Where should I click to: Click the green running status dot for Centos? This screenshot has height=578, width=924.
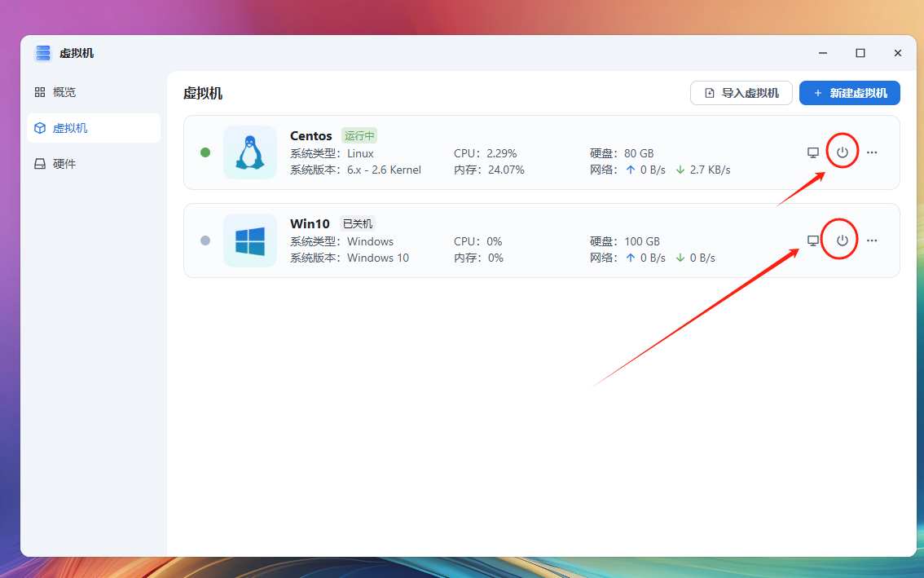tap(205, 152)
